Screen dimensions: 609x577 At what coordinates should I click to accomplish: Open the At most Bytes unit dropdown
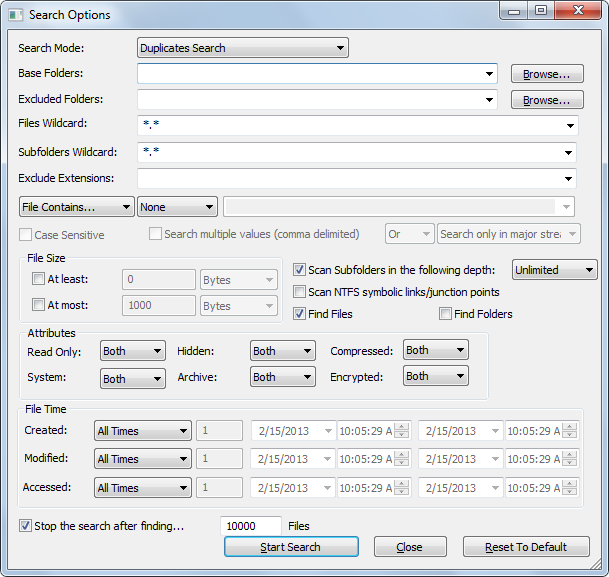click(x=239, y=306)
